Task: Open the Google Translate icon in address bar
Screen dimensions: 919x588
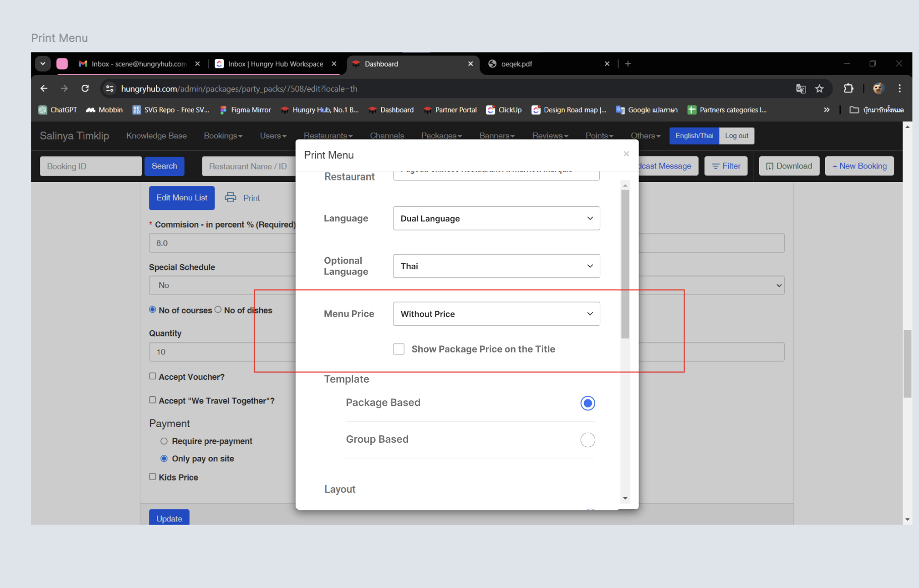Action: coord(800,89)
